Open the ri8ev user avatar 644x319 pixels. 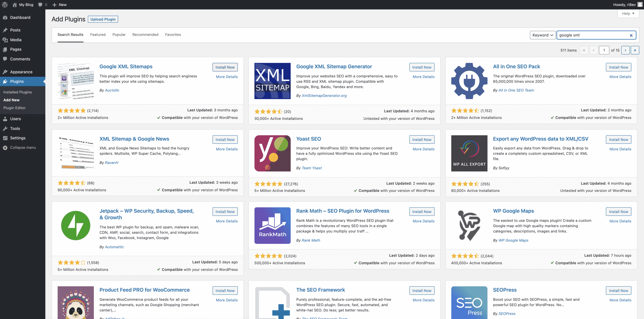(640, 5)
